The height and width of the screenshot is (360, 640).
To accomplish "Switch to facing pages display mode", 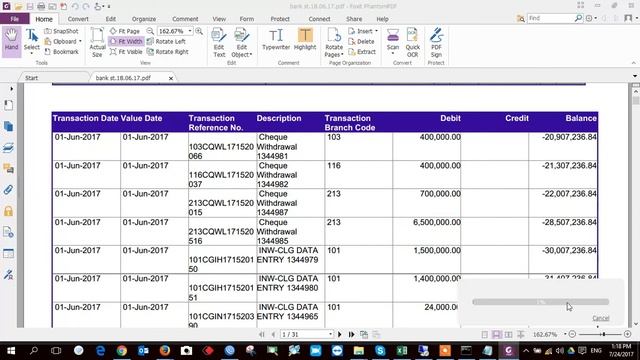I will [508, 334].
